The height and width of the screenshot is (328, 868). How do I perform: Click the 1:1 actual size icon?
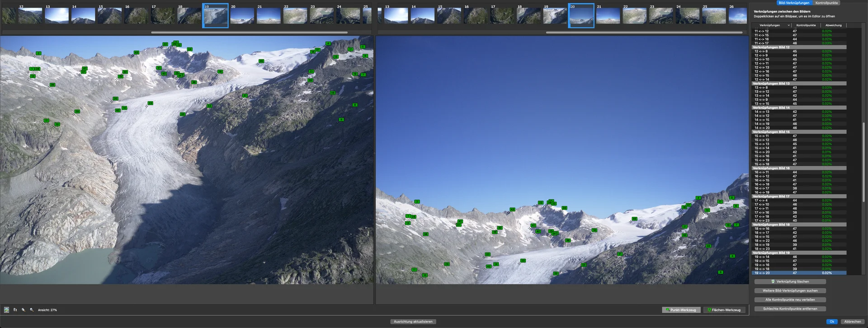click(15, 310)
